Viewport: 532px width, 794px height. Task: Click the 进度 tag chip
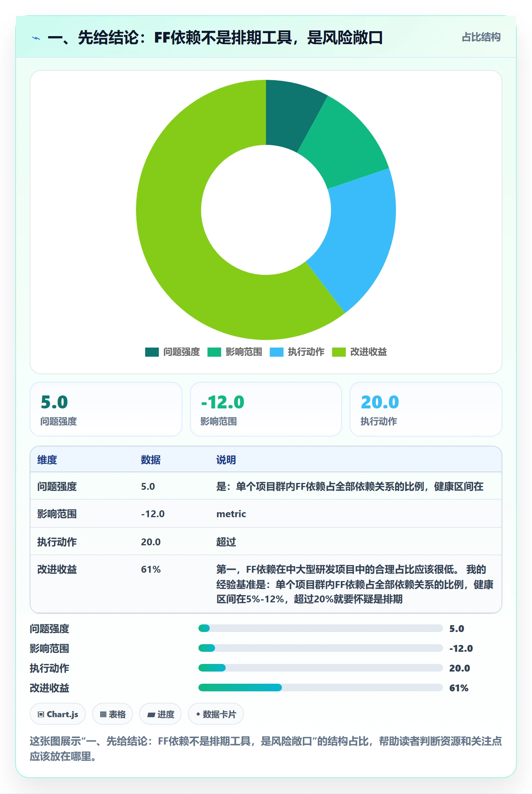tap(160, 714)
